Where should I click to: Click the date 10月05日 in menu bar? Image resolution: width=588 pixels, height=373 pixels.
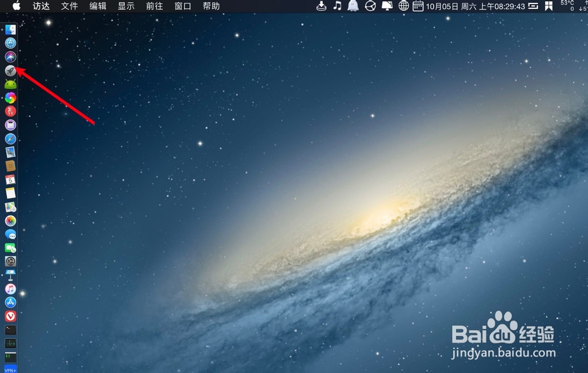(x=442, y=6)
